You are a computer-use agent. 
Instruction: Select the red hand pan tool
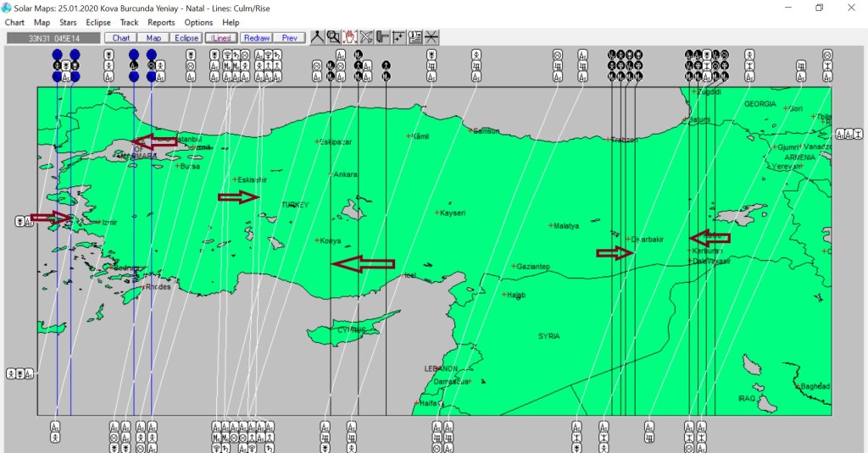click(x=350, y=37)
